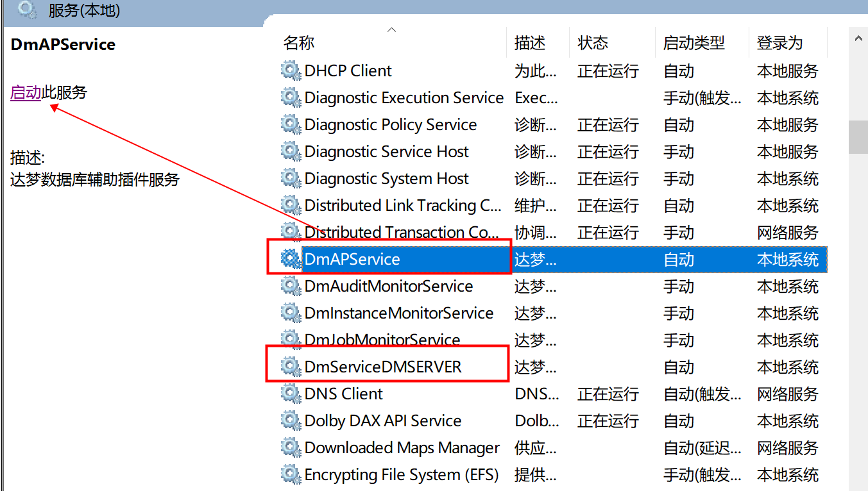Click the gear icon beside Diagnostic System Host
The height and width of the screenshot is (491, 868).
[291, 178]
